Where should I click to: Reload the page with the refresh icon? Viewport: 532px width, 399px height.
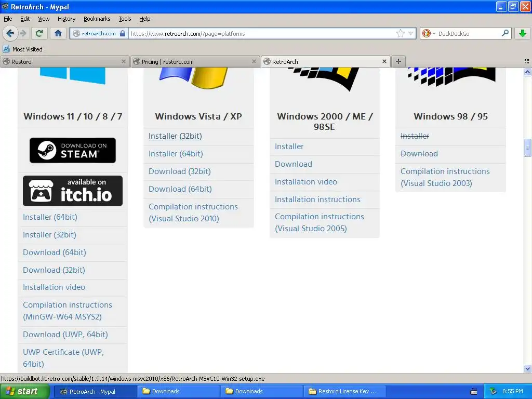pyautogui.click(x=39, y=33)
